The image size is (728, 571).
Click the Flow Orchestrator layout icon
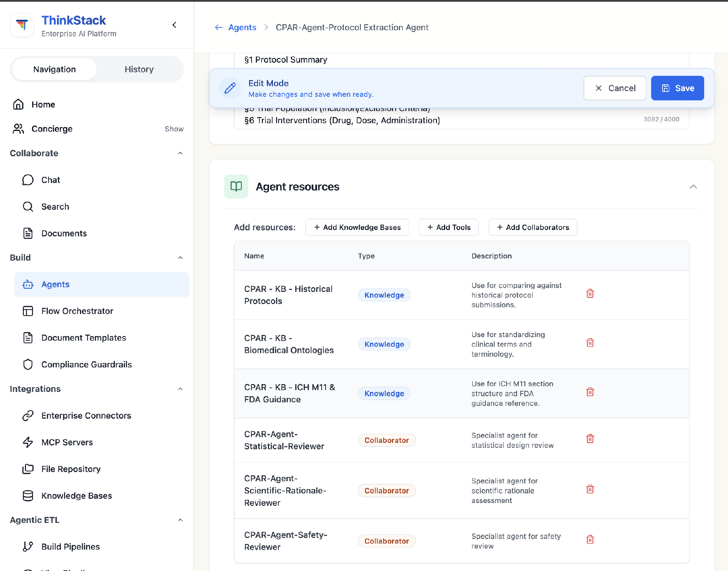click(28, 311)
